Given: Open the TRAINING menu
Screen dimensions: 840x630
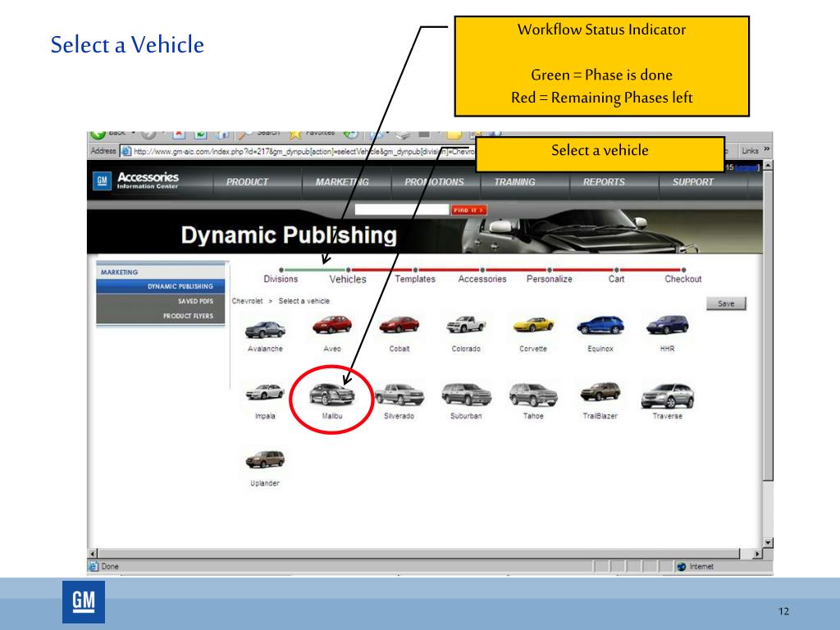Looking at the screenshot, I should click(515, 182).
